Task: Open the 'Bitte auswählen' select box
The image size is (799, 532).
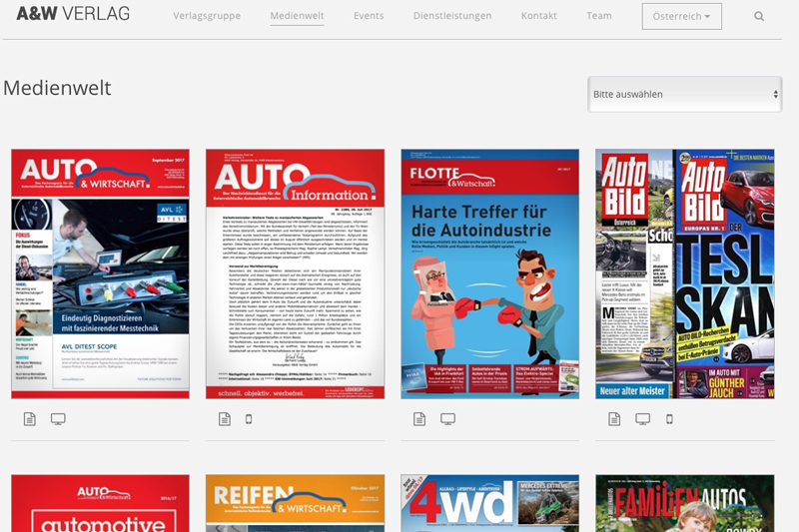Action: (684, 94)
